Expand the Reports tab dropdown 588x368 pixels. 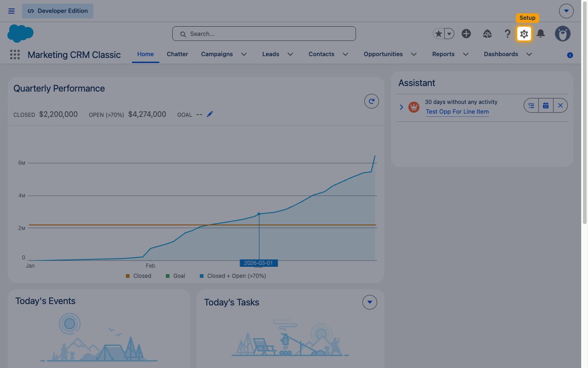point(465,54)
